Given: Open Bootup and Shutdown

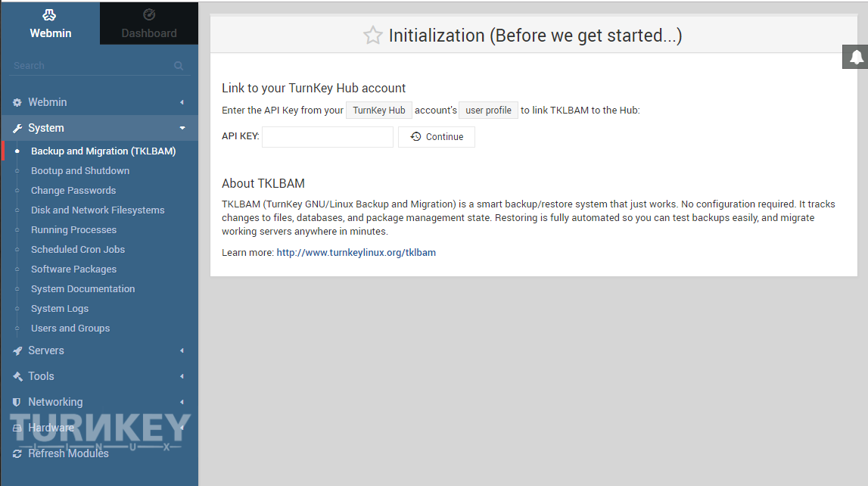Looking at the screenshot, I should point(80,171).
